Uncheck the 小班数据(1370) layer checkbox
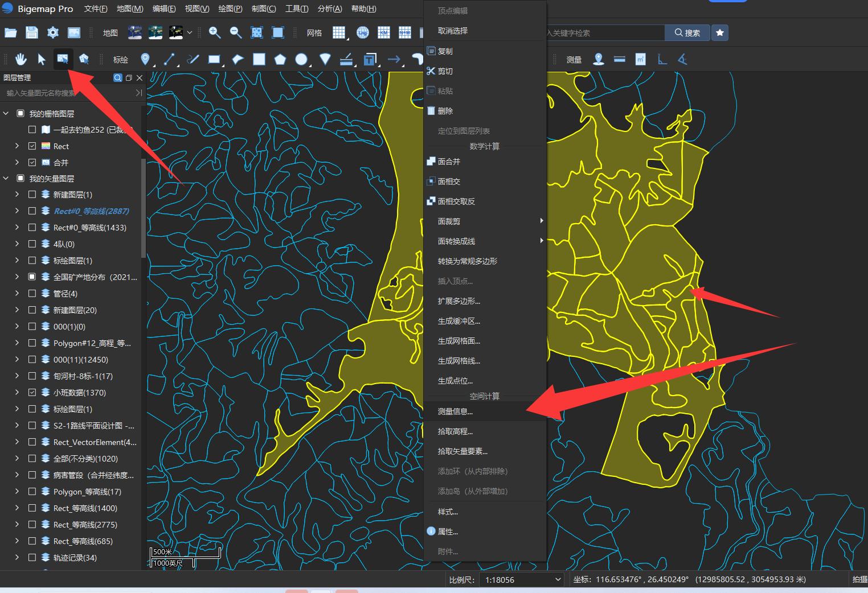The width and height of the screenshot is (868, 593). click(x=32, y=392)
